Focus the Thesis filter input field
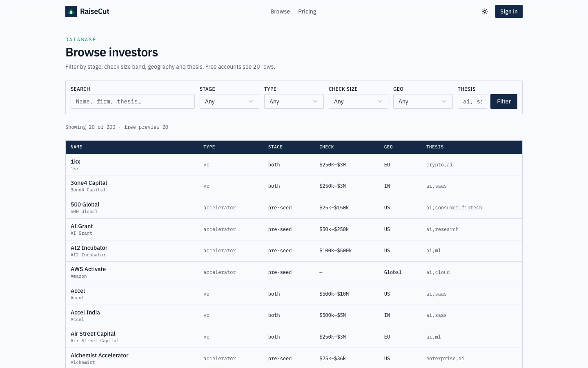Viewport: 588px width, 368px height. (x=472, y=101)
